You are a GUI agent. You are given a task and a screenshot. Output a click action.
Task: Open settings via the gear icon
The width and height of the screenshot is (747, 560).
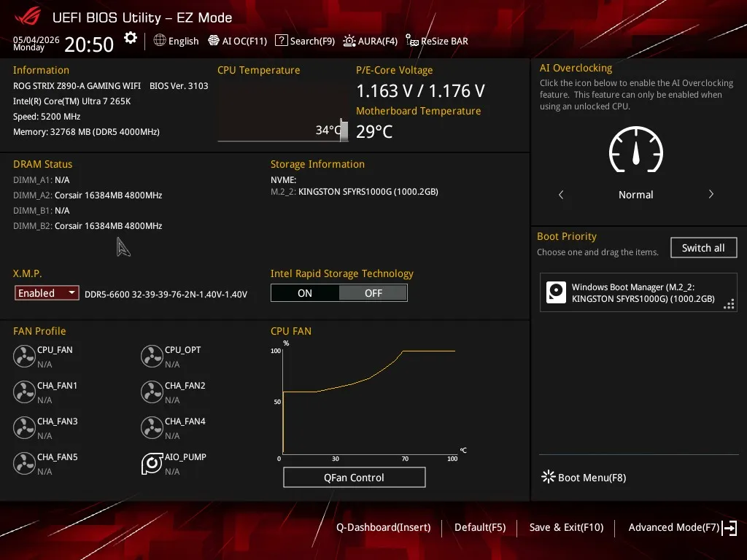131,38
